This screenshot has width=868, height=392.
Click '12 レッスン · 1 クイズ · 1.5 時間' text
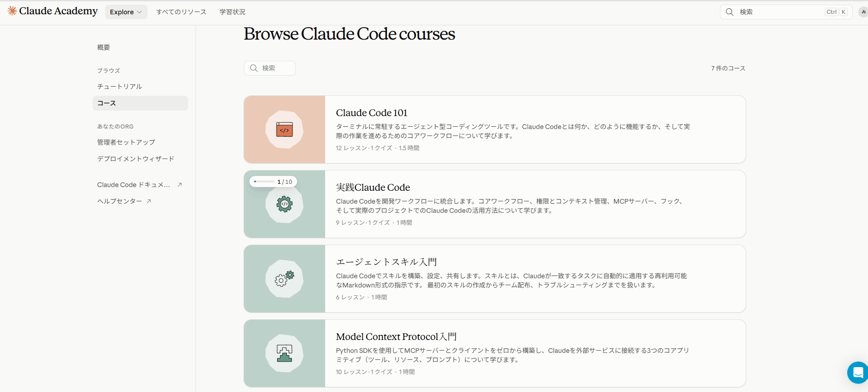(378, 148)
